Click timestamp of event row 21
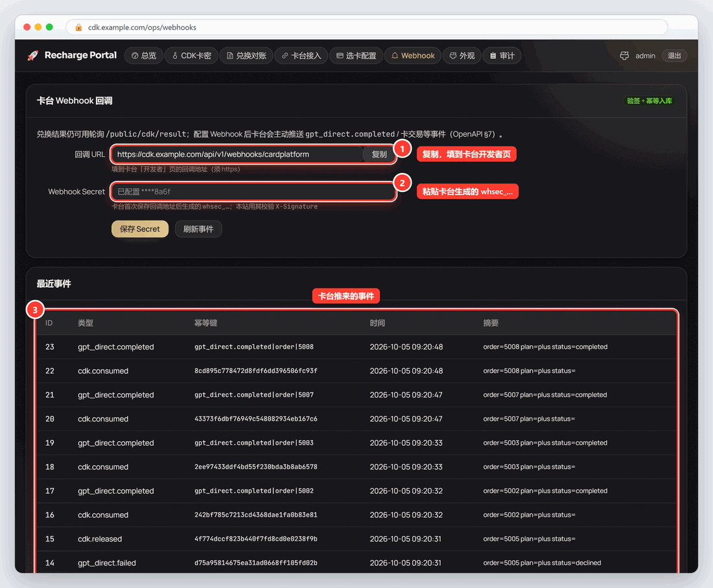Image resolution: width=713 pixels, height=588 pixels. (406, 395)
